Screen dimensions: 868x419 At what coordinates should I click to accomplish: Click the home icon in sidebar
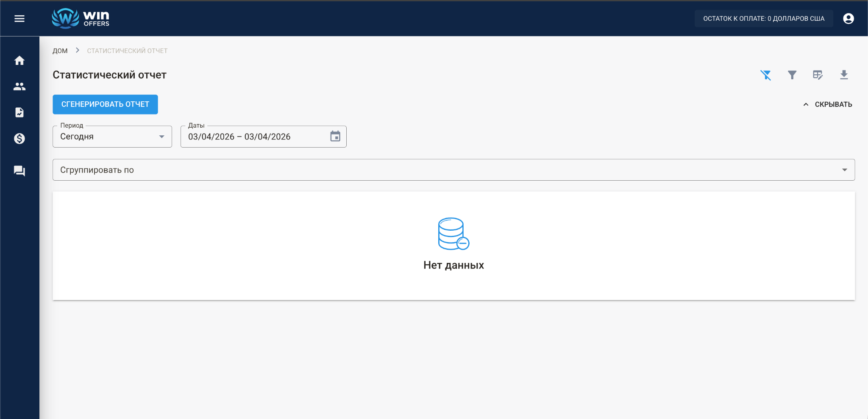pyautogui.click(x=19, y=61)
